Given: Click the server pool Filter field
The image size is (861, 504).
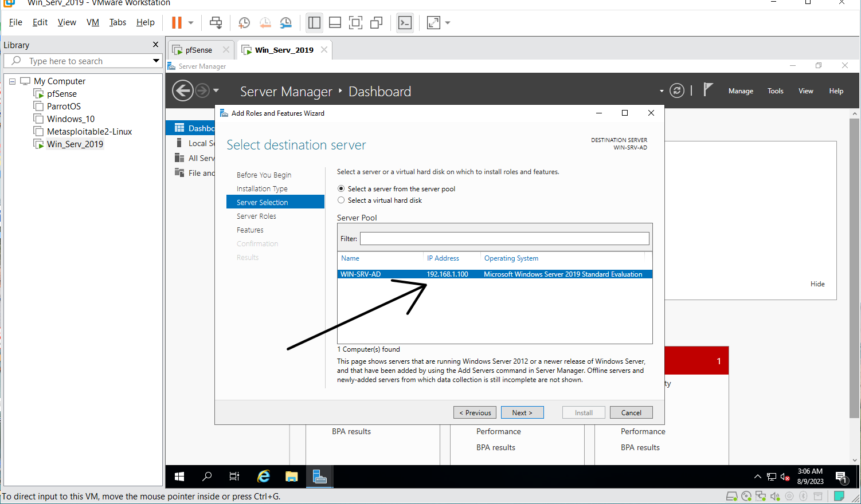Looking at the screenshot, I should pos(504,238).
